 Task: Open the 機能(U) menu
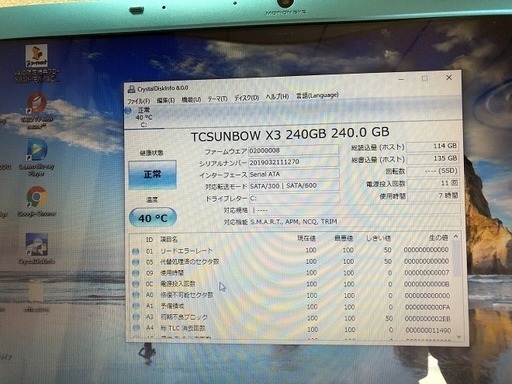(191, 99)
